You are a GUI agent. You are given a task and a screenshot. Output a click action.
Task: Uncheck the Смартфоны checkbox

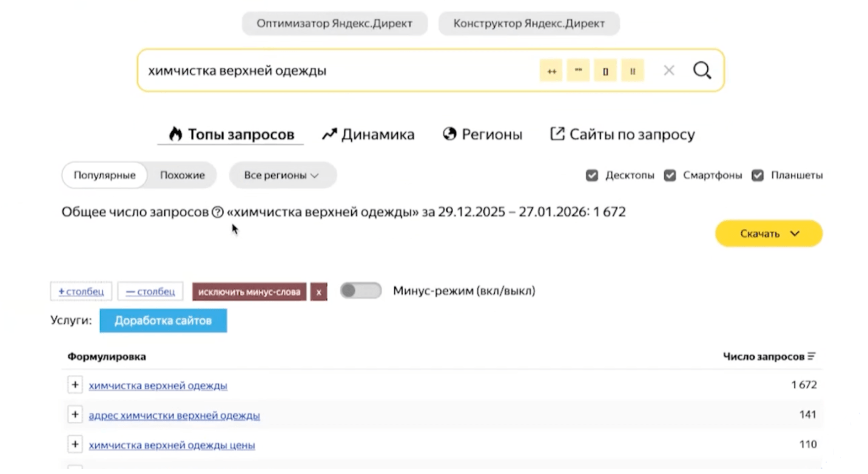click(x=670, y=176)
